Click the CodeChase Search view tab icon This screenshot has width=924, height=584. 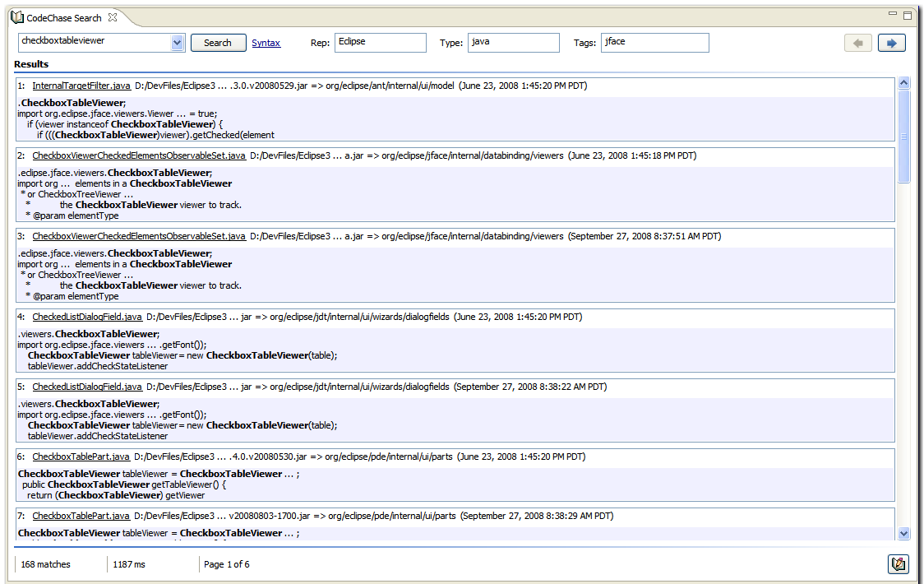coord(18,17)
